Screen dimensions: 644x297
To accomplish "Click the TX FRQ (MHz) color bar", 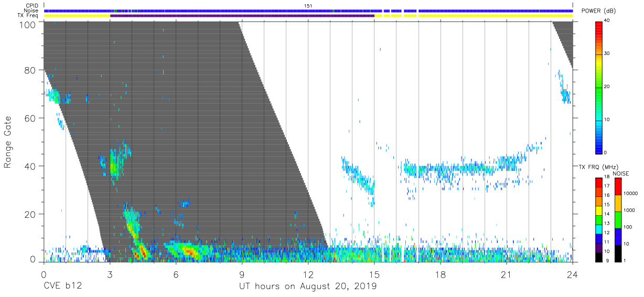I will click(598, 220).
